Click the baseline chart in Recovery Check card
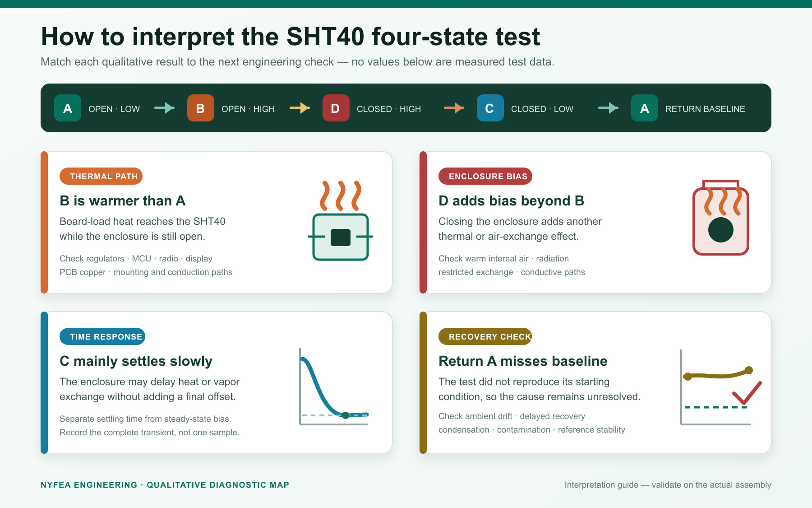The image size is (812, 508). click(721, 387)
